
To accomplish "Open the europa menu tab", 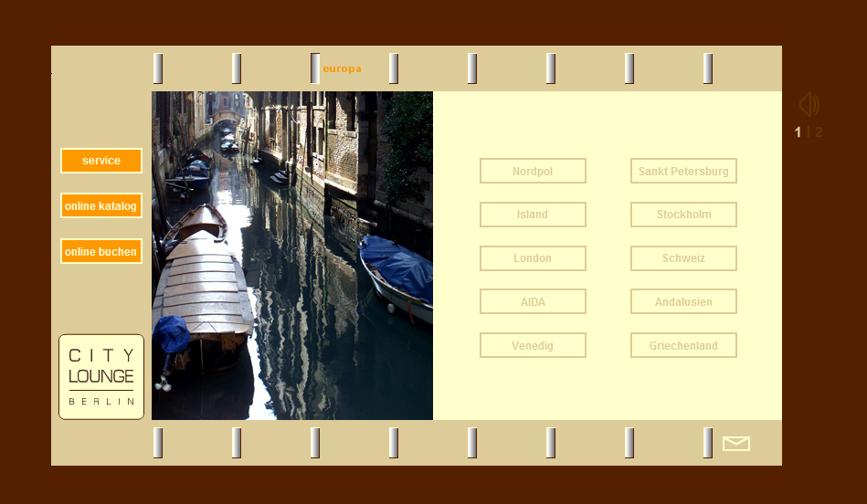I will (341, 68).
